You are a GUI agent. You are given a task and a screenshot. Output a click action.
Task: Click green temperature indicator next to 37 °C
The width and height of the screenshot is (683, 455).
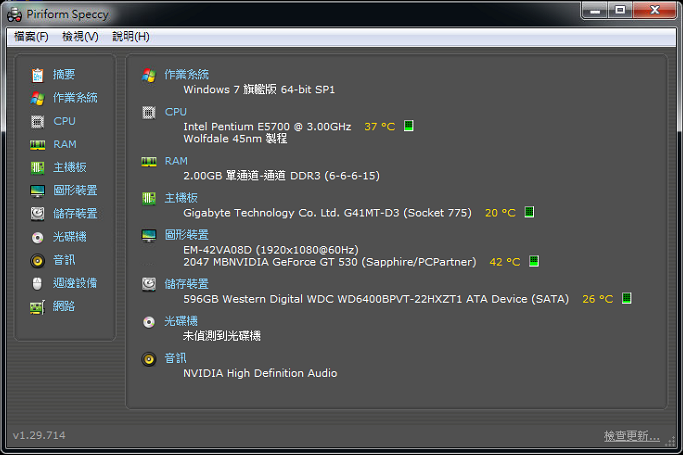point(409,126)
